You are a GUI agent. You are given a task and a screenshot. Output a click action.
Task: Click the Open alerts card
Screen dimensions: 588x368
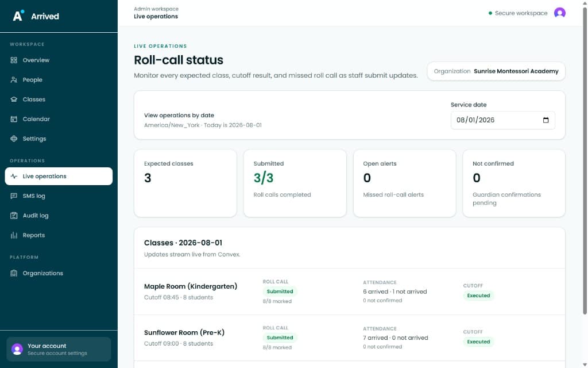click(x=404, y=183)
